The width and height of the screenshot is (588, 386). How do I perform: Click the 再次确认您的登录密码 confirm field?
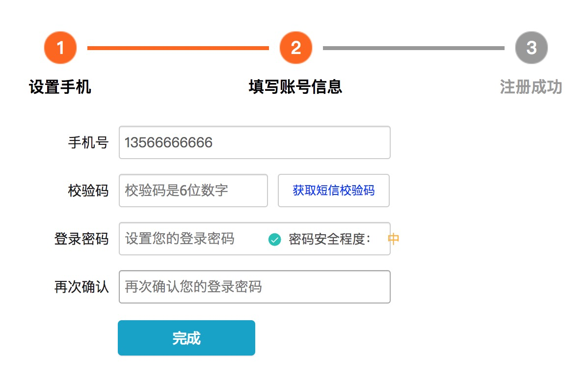point(254,287)
